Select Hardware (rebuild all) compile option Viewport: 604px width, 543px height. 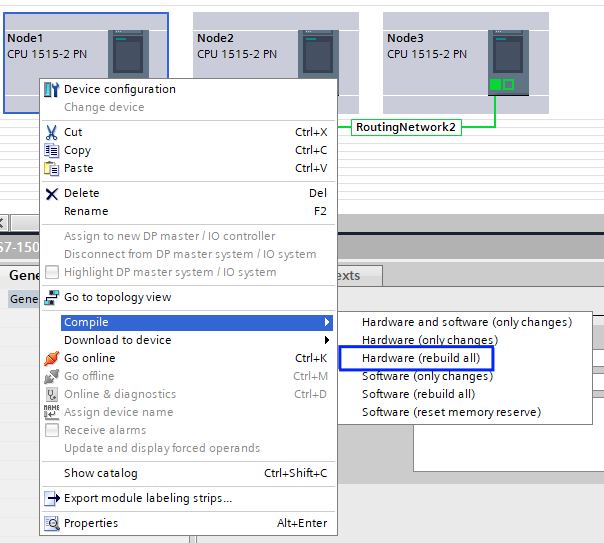click(416, 358)
